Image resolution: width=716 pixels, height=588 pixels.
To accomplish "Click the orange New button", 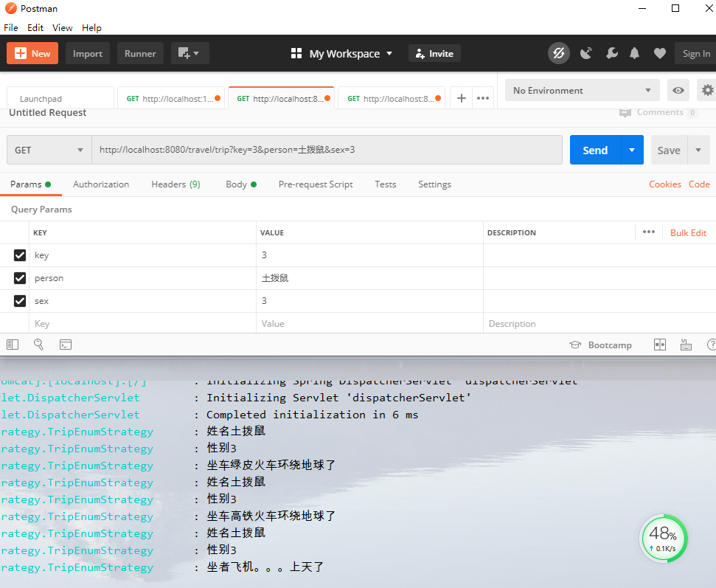I will pyautogui.click(x=32, y=53).
